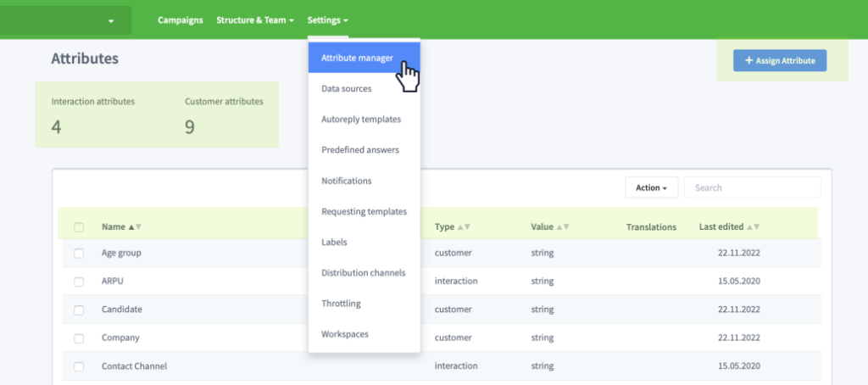Image resolution: width=868 pixels, height=385 pixels.
Task: Click 'customer' type in Age group row
Action: pyautogui.click(x=453, y=253)
